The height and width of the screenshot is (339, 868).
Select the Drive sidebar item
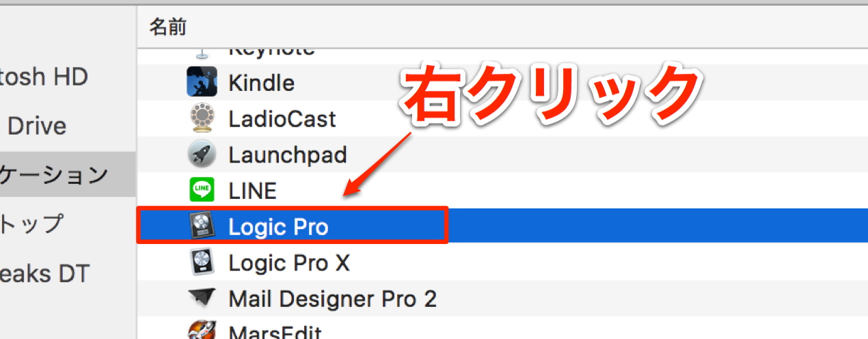(x=37, y=126)
